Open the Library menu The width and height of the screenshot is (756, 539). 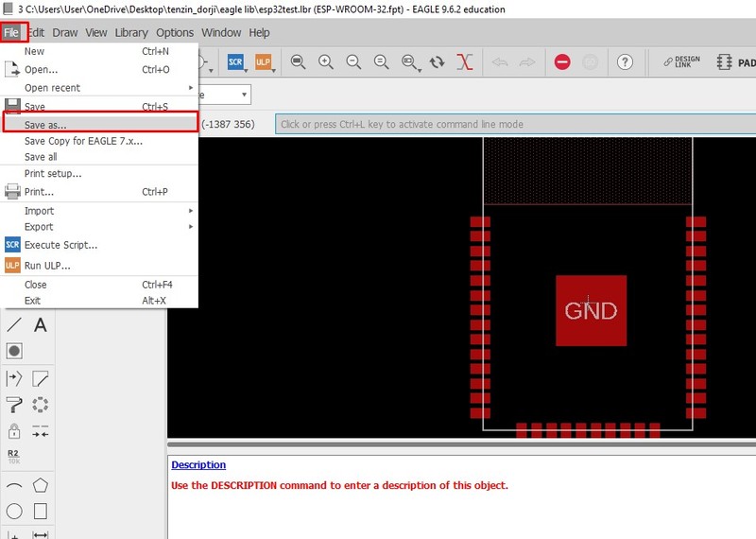pyautogui.click(x=131, y=32)
